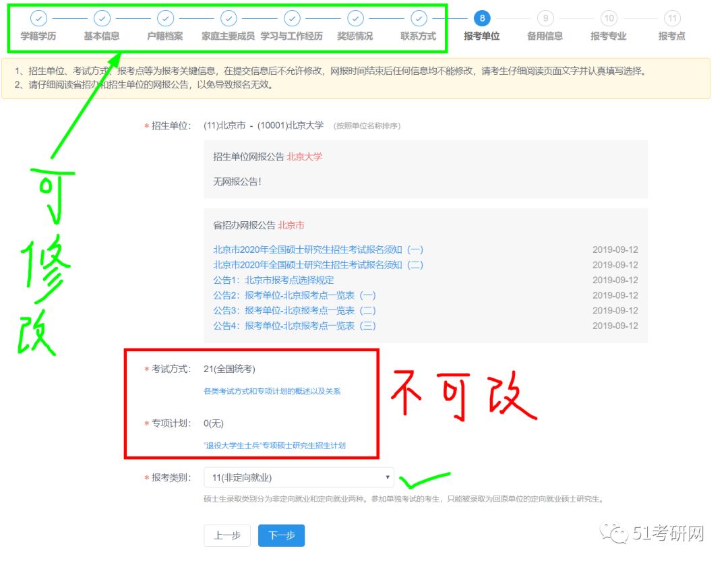Click the 基本信息 step checkmark circle
The height and width of the screenshot is (565, 728).
tap(102, 19)
